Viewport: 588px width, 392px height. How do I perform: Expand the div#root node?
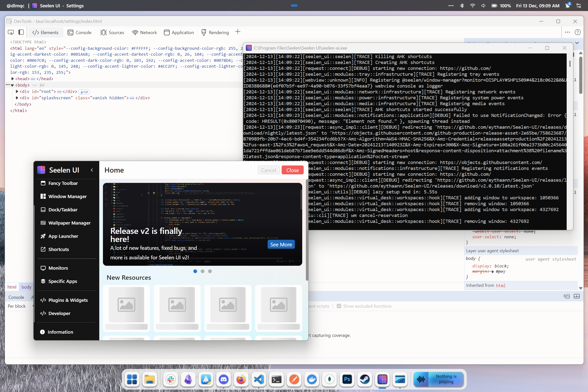[17, 91]
